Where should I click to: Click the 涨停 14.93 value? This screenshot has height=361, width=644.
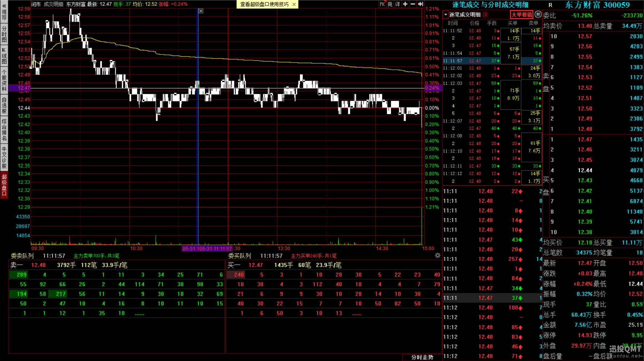585,335
